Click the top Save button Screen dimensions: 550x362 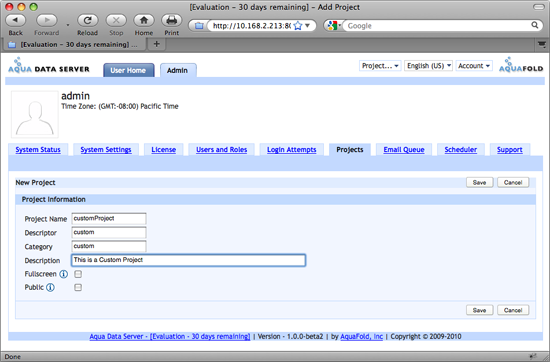point(479,182)
